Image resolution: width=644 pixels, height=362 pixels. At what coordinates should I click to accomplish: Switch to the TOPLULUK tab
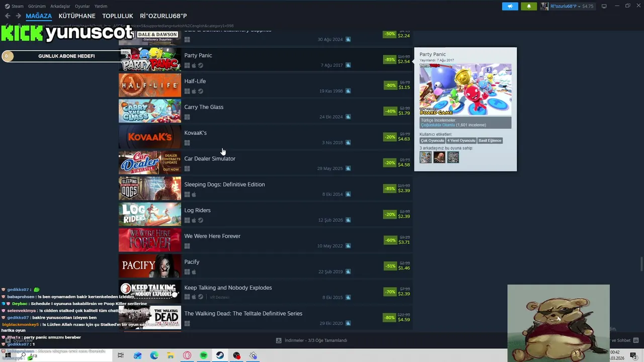coord(118,16)
